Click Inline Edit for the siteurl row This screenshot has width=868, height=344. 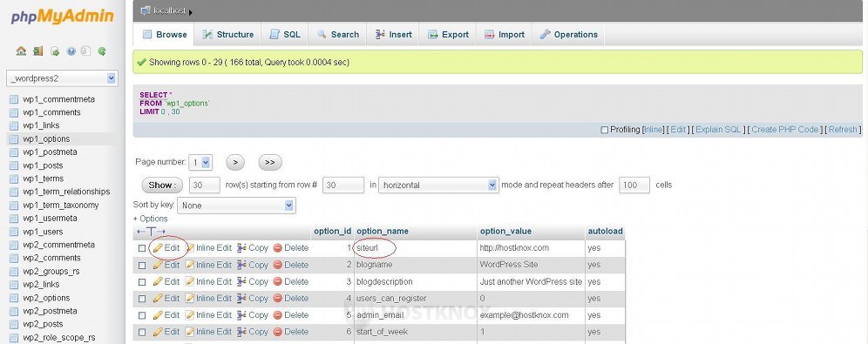(x=208, y=248)
